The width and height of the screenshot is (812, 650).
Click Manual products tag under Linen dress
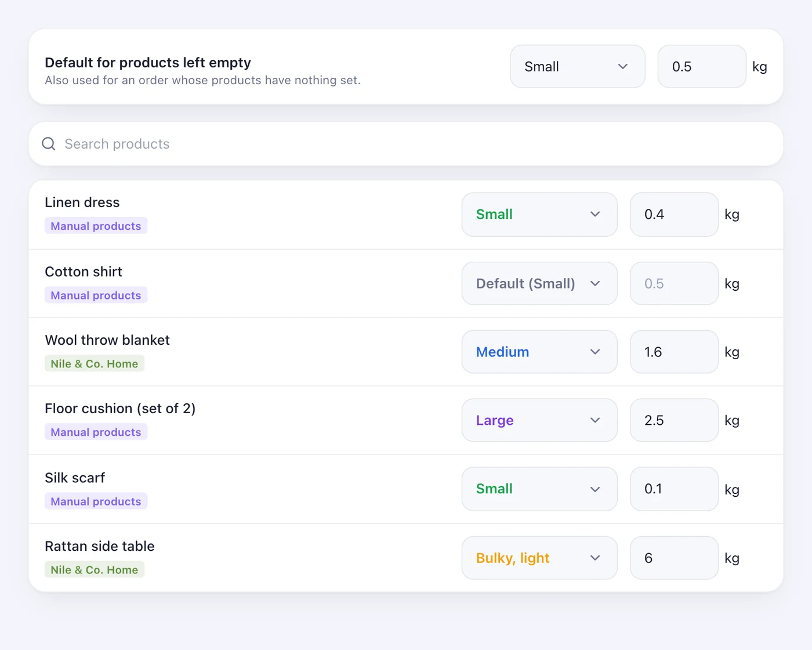pyautogui.click(x=96, y=226)
